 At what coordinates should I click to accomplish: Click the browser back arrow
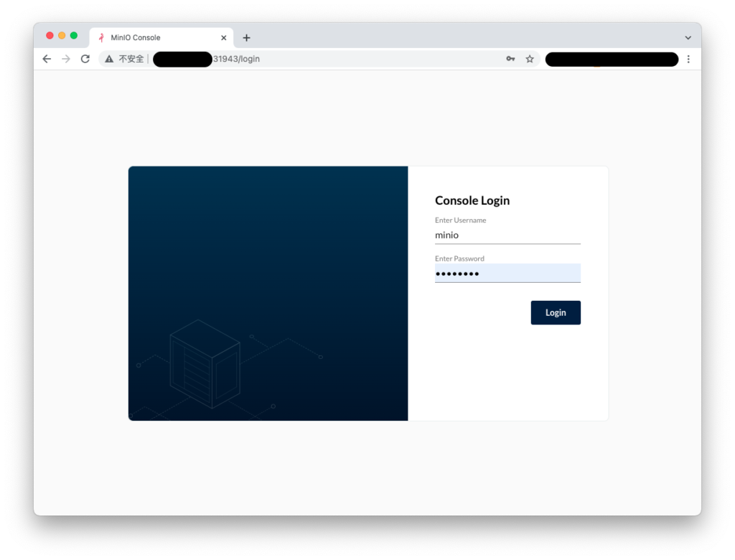(x=47, y=59)
